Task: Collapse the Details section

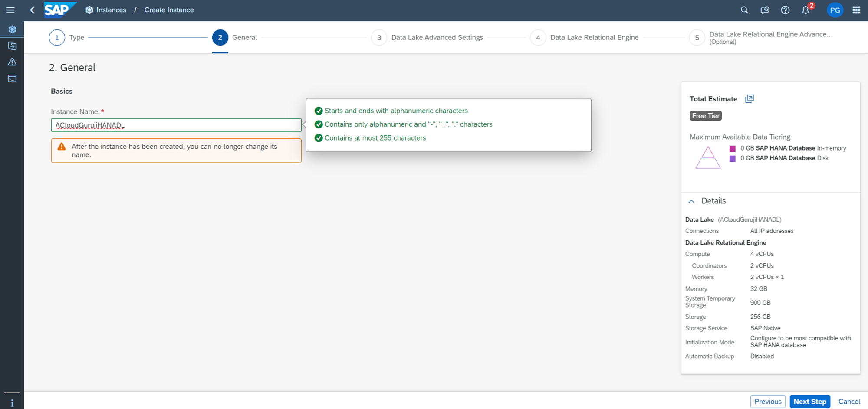Action: (691, 201)
